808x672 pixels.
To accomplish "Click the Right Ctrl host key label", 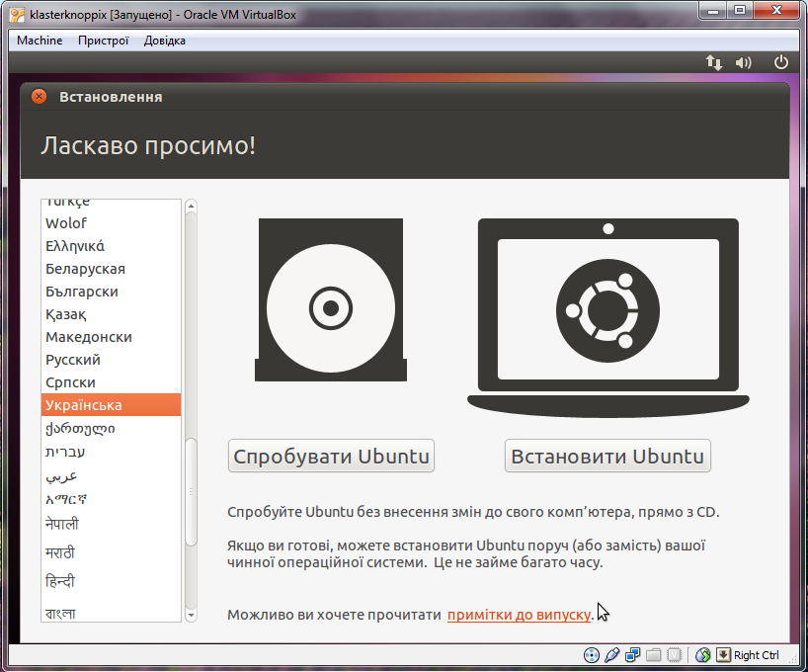I will (756, 655).
